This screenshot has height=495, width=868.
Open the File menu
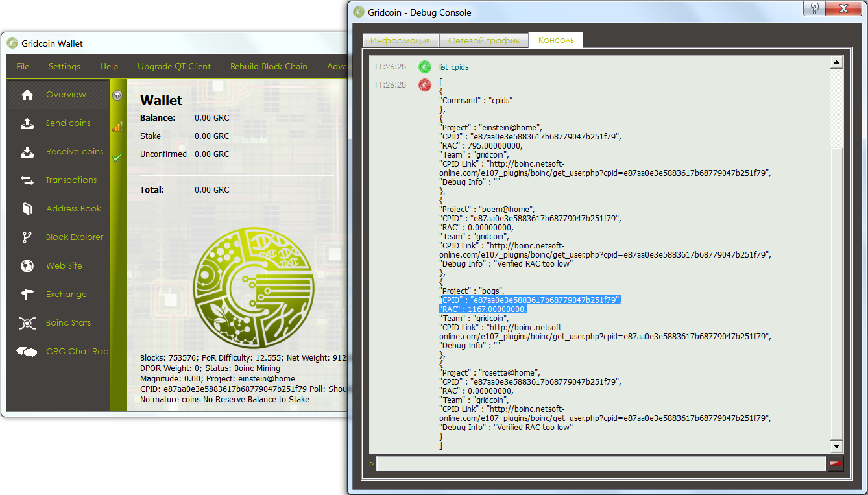(x=23, y=66)
